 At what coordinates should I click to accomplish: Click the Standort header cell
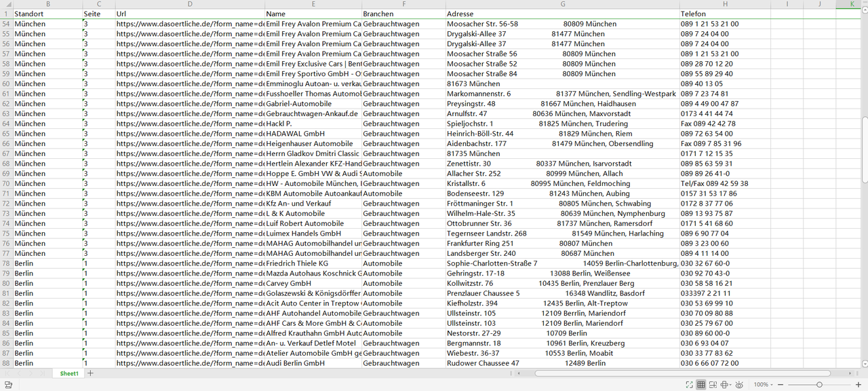coord(47,14)
